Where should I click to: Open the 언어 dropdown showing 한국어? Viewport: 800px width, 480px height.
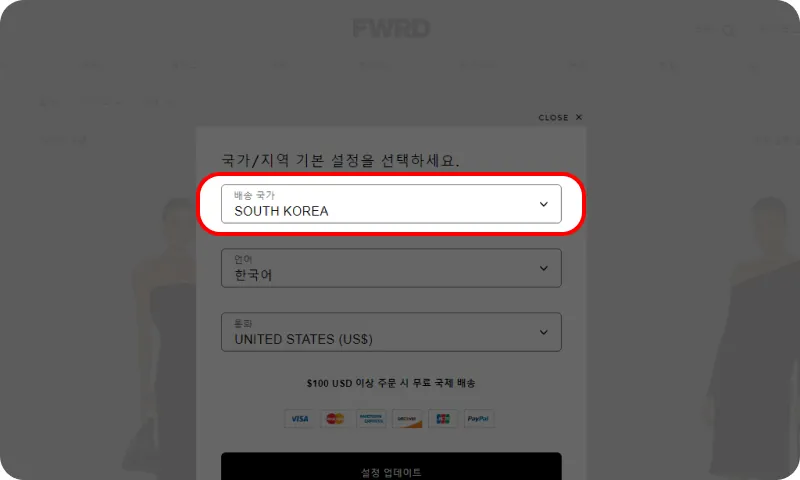pyautogui.click(x=391, y=268)
